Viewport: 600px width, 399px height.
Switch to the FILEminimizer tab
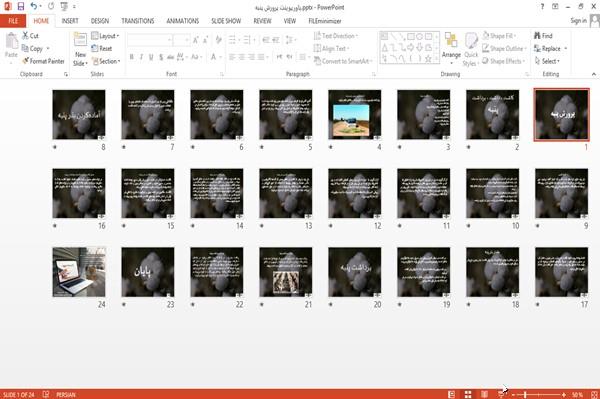pos(325,21)
